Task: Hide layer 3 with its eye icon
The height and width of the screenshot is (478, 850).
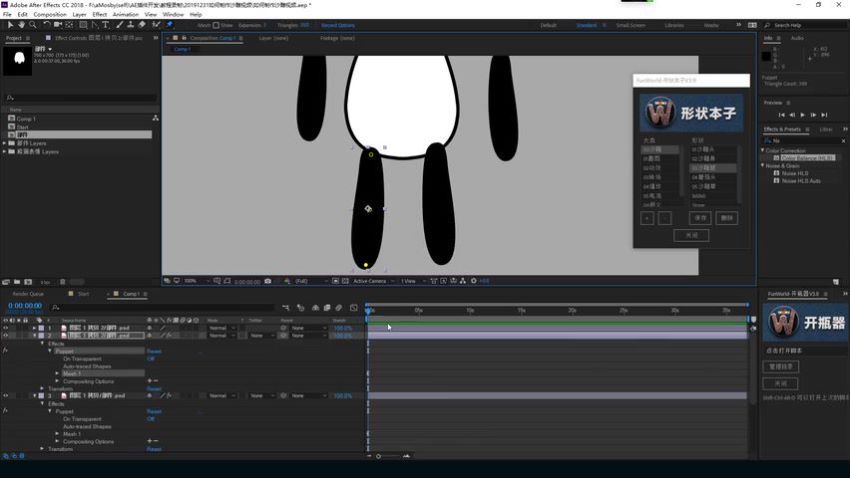Action: 5,396
